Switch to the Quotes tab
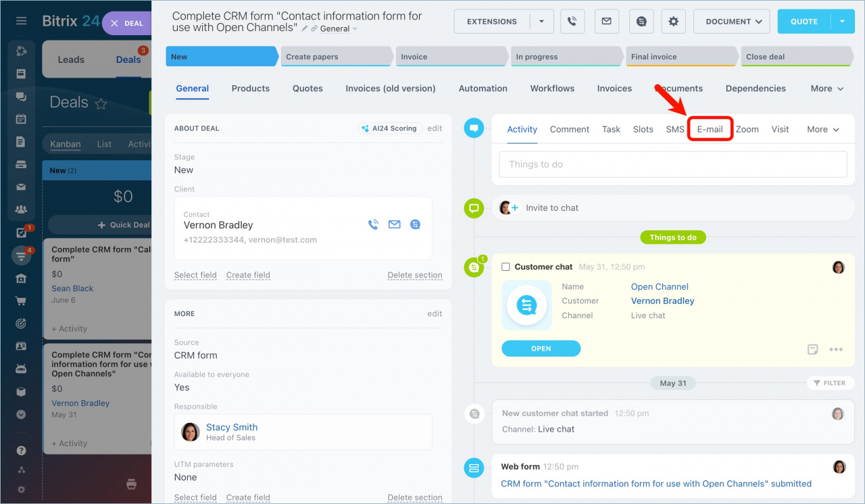 pyautogui.click(x=307, y=89)
